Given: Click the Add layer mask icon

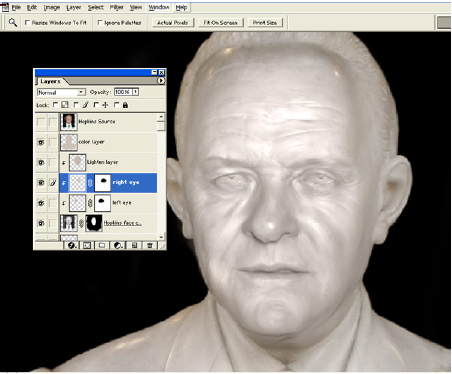Looking at the screenshot, I should point(87,245).
